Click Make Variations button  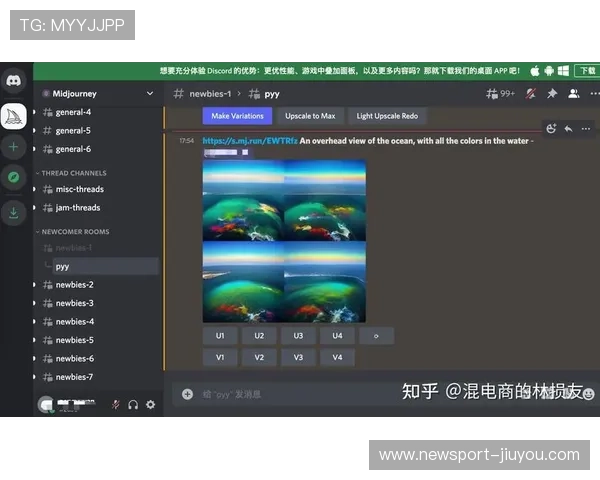point(237,116)
